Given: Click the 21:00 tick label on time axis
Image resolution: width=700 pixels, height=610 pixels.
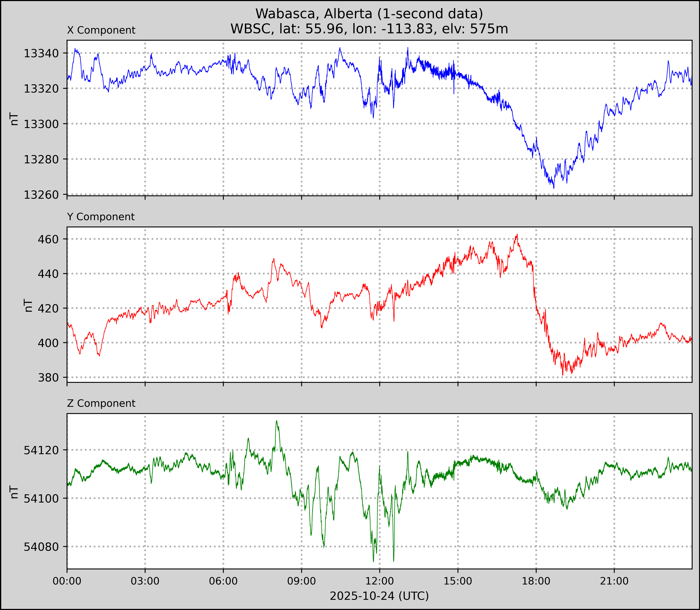Looking at the screenshot, I should pyautogui.click(x=614, y=581).
